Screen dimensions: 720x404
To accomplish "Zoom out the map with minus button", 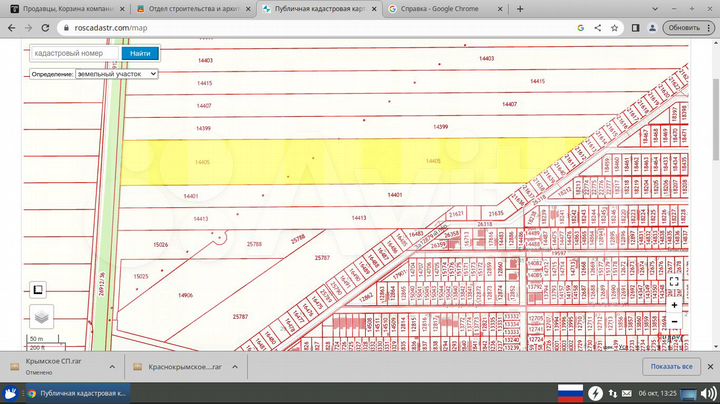I will [x=676, y=323].
